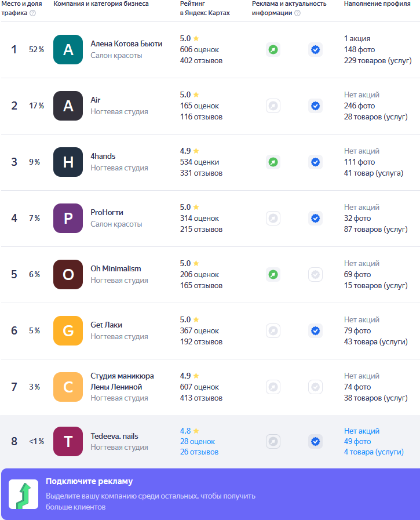Click the help icon beside "информации" header
The image size is (420, 520).
[x=297, y=13]
